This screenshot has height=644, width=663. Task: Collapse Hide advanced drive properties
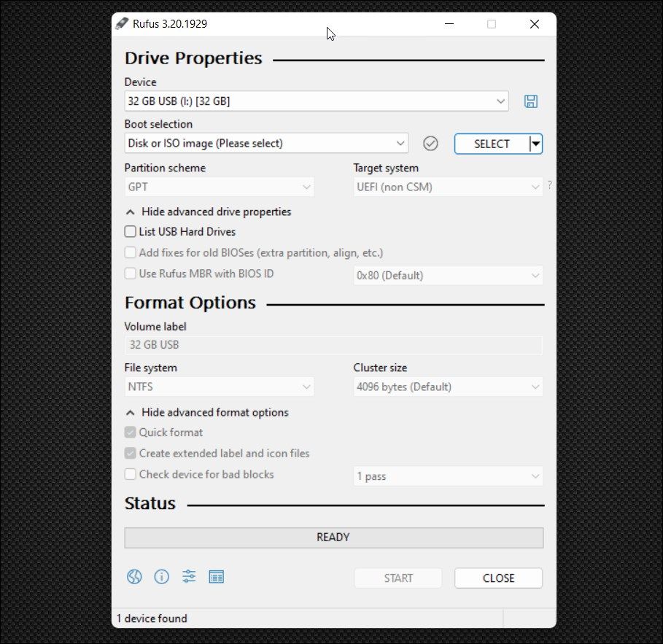click(x=209, y=212)
